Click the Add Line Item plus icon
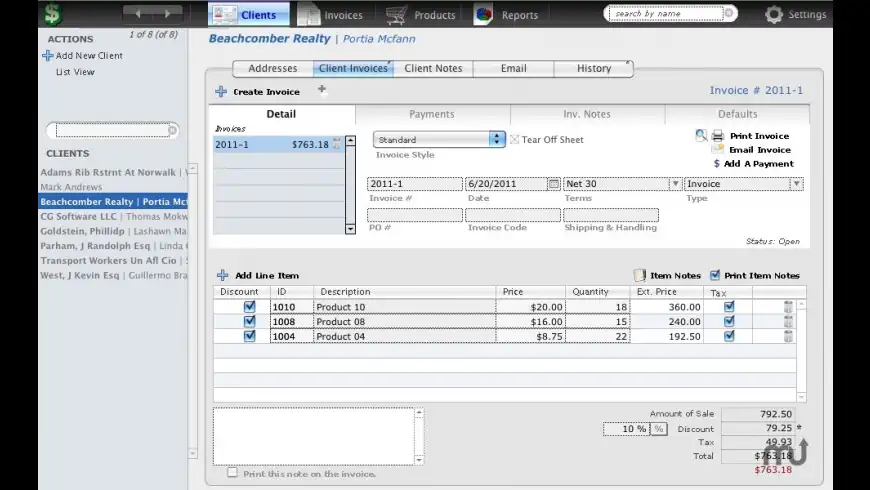The image size is (870, 490). click(222, 275)
